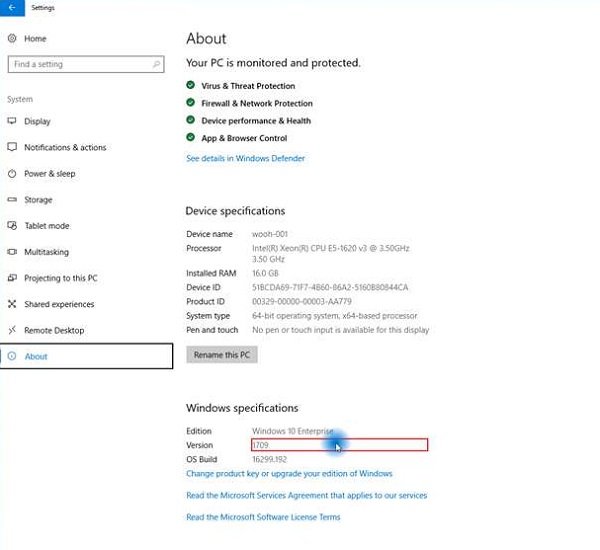Select Remote Desktop settings
600x550 pixels.
click(54, 330)
